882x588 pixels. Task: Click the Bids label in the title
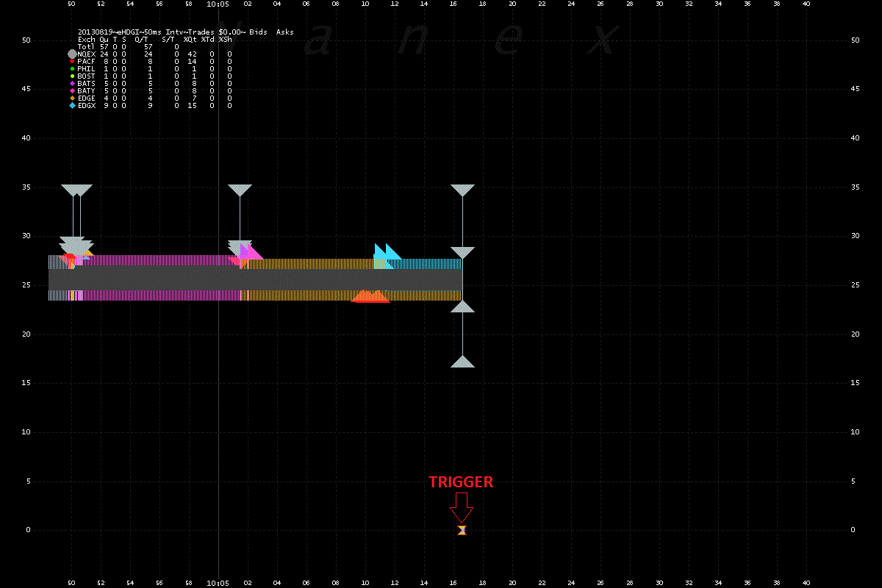pyautogui.click(x=258, y=32)
